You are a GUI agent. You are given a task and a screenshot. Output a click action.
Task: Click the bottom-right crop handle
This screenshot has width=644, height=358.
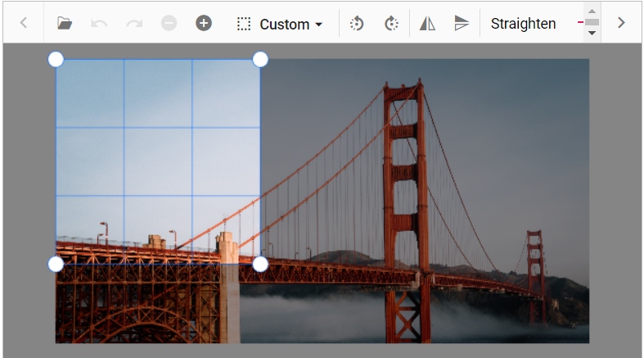260,265
